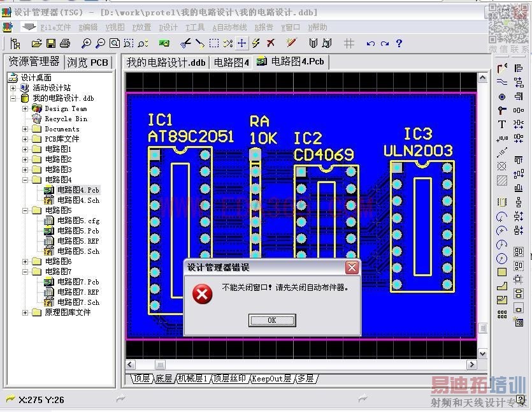Expand the 原理图库文件 folder

25,313
